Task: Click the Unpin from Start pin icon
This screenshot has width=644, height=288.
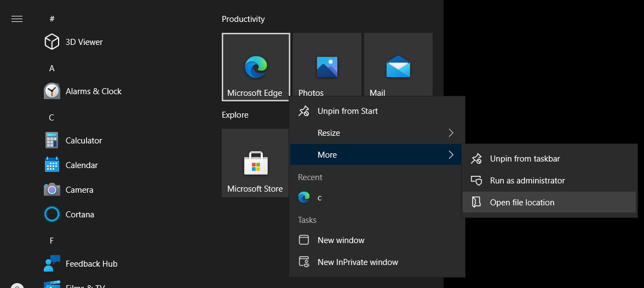Action: click(x=304, y=111)
